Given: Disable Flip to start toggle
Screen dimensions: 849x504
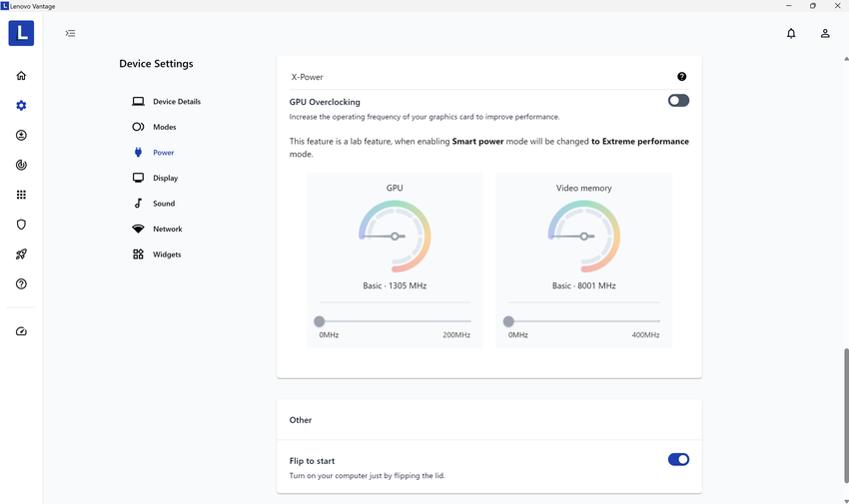Looking at the screenshot, I should (678, 460).
